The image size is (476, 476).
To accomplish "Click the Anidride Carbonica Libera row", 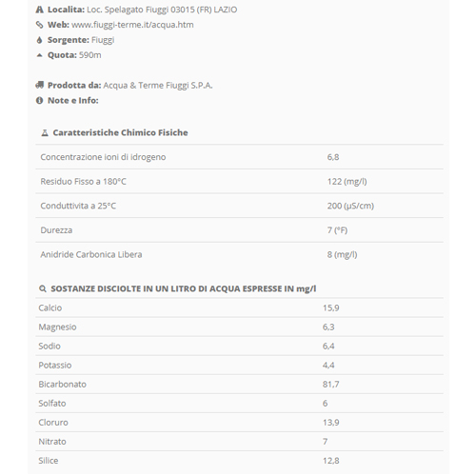I will pos(239,254).
